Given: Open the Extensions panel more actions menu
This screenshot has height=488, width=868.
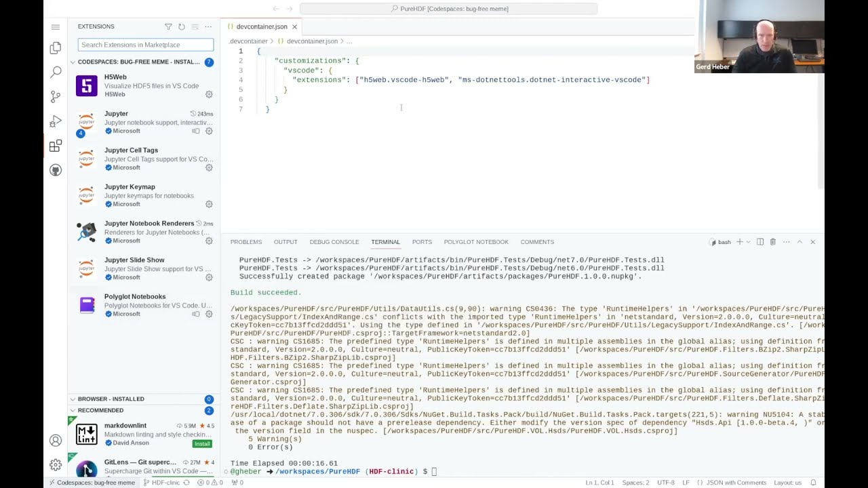Looking at the screenshot, I should coord(208,26).
